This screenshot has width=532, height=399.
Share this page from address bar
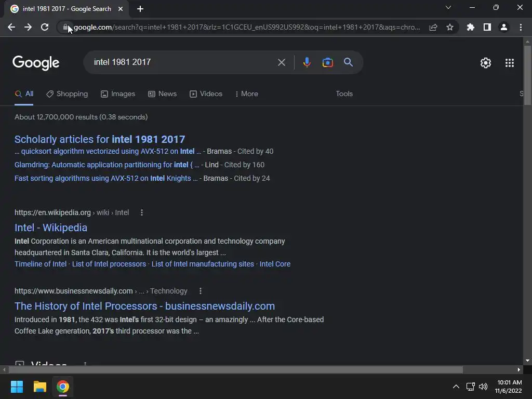(x=433, y=27)
